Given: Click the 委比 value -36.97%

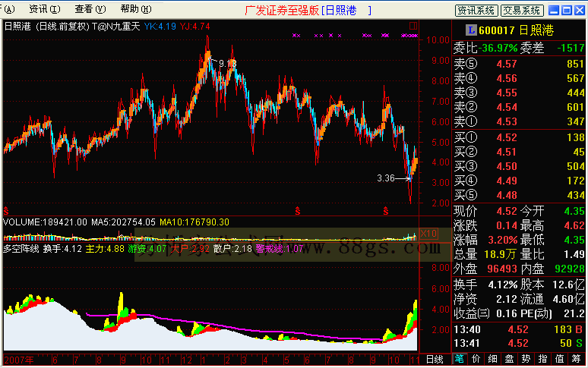Looking at the screenshot, I should pyautogui.click(x=498, y=48).
